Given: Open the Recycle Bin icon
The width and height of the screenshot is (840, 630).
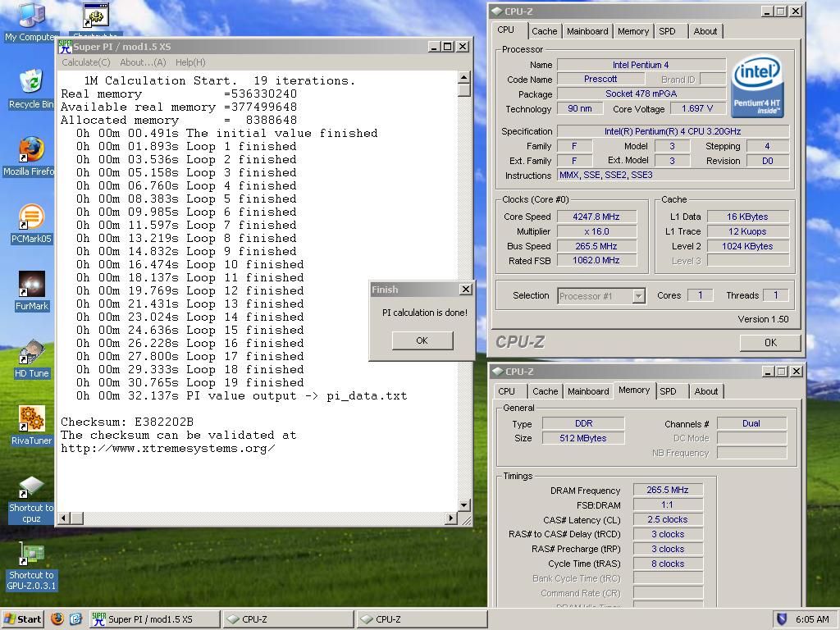Looking at the screenshot, I should click(31, 89).
